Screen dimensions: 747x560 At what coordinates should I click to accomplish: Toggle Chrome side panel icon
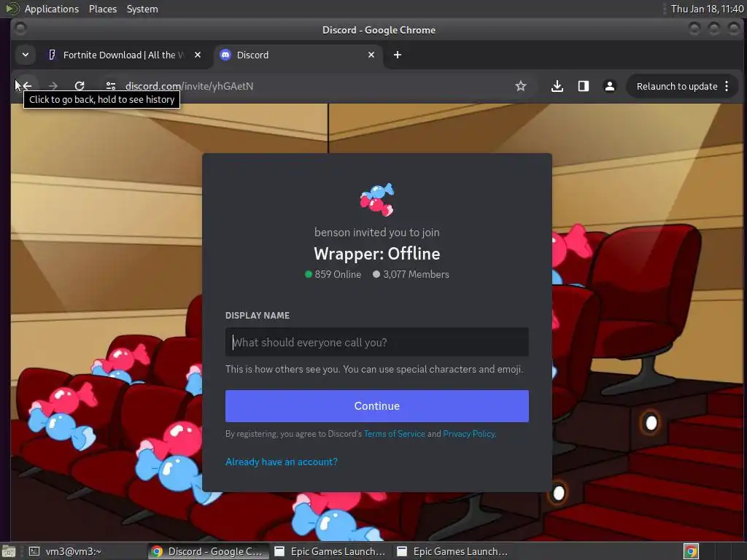click(x=583, y=86)
